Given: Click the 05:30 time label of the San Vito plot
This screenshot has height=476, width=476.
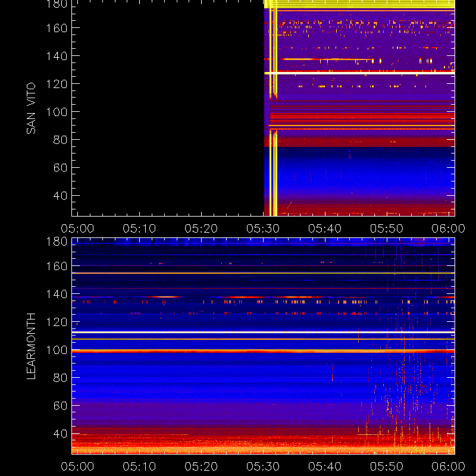Looking at the screenshot, I should (263, 228).
